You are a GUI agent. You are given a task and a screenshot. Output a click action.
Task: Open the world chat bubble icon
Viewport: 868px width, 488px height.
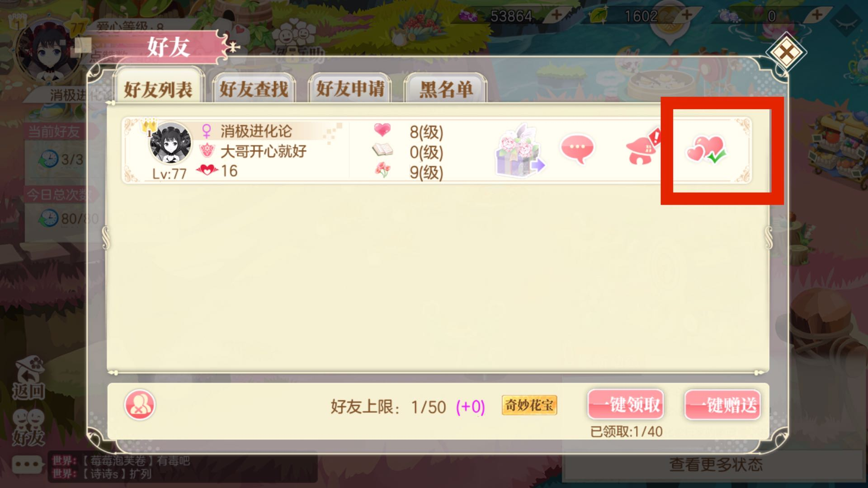(27, 465)
